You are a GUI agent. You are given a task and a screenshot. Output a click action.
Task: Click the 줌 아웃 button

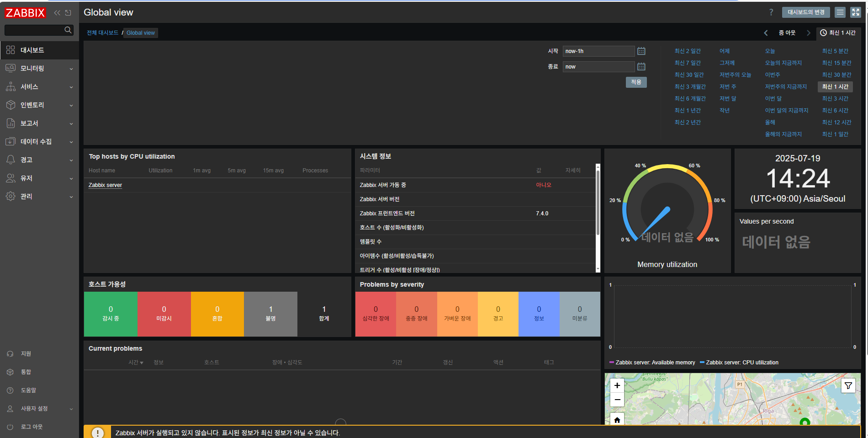(x=787, y=33)
